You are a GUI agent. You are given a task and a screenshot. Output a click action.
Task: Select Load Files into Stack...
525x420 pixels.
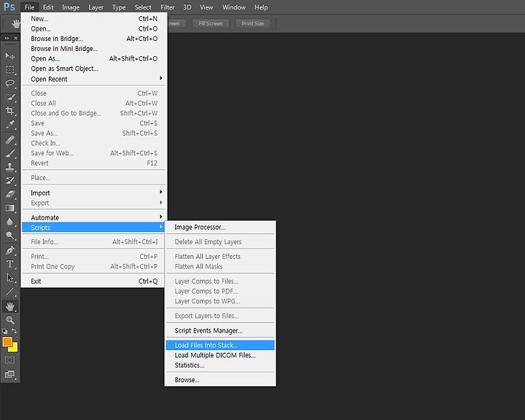220,346
